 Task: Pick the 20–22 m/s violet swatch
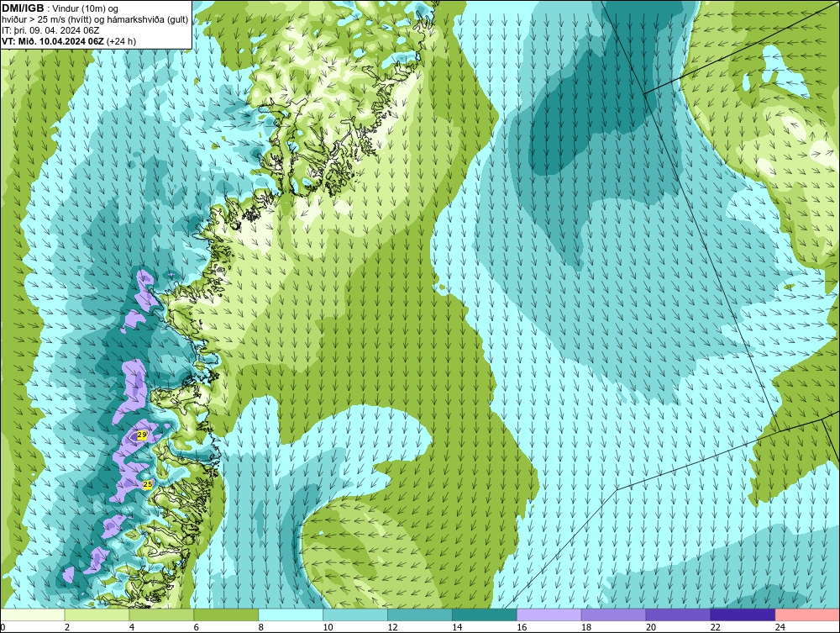678,615
